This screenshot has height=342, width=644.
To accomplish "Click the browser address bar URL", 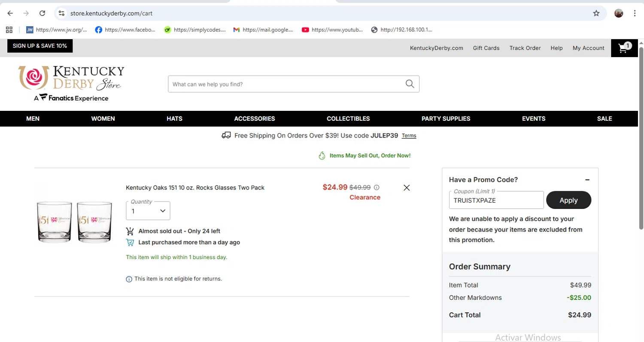I will [x=111, y=13].
